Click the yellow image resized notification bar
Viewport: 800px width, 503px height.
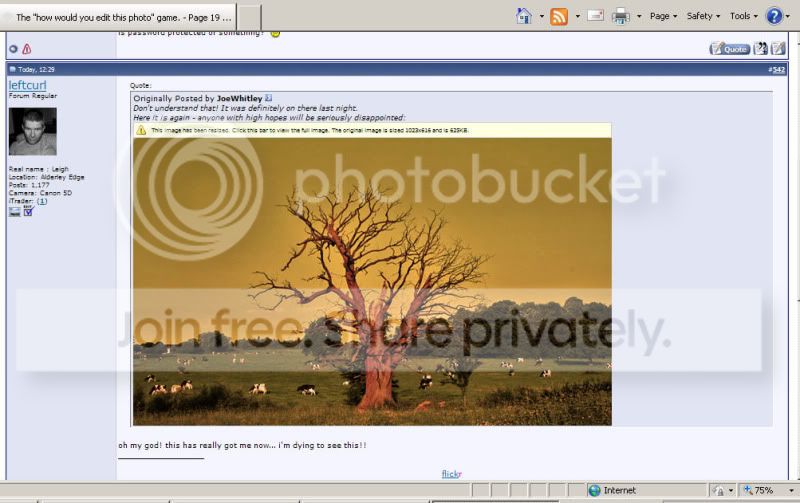(x=371, y=130)
